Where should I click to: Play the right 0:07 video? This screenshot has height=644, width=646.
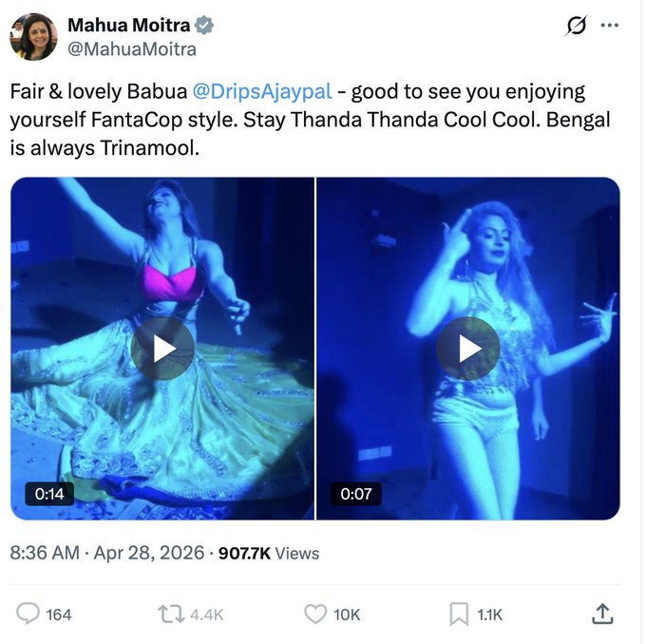468,349
